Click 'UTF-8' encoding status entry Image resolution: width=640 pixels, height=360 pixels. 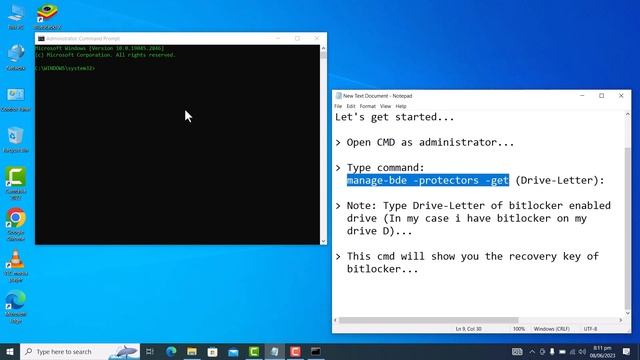tap(590, 329)
